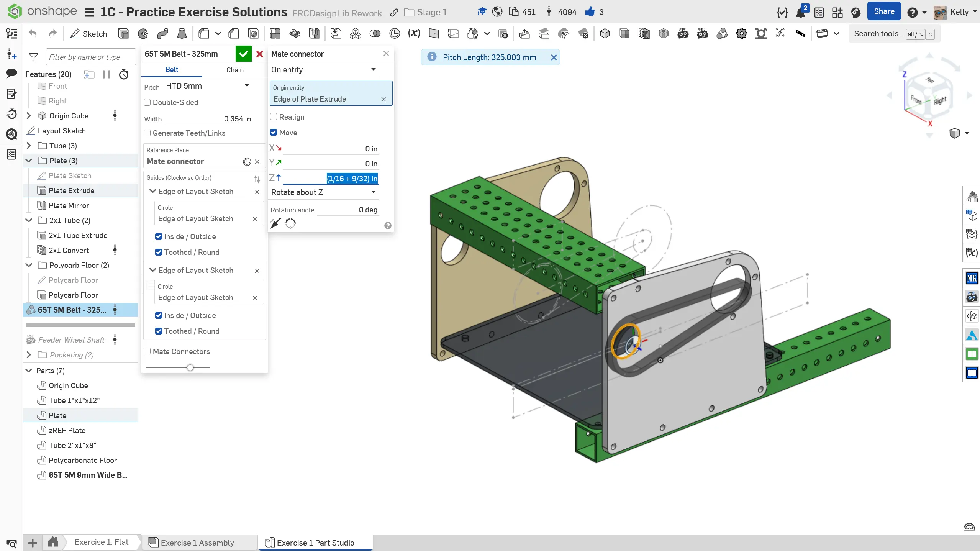Click the Filter by name or type field
This screenshot has height=551, width=980.
click(x=90, y=57)
